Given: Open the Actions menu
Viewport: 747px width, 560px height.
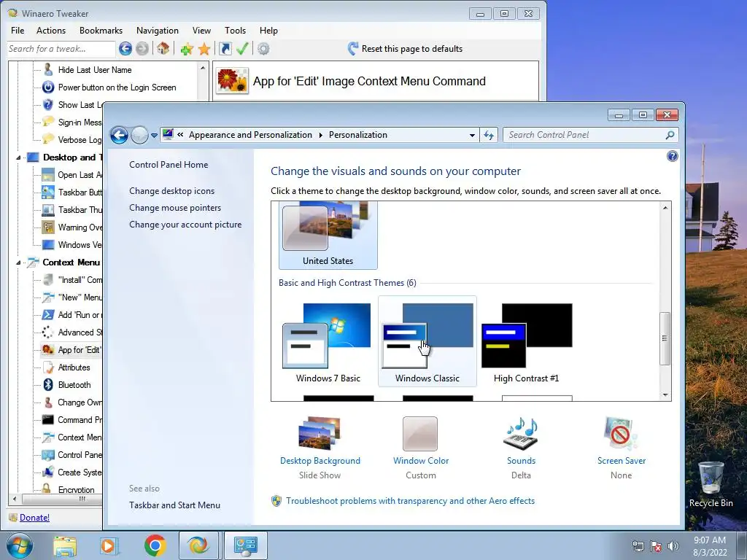Looking at the screenshot, I should pyautogui.click(x=51, y=31).
